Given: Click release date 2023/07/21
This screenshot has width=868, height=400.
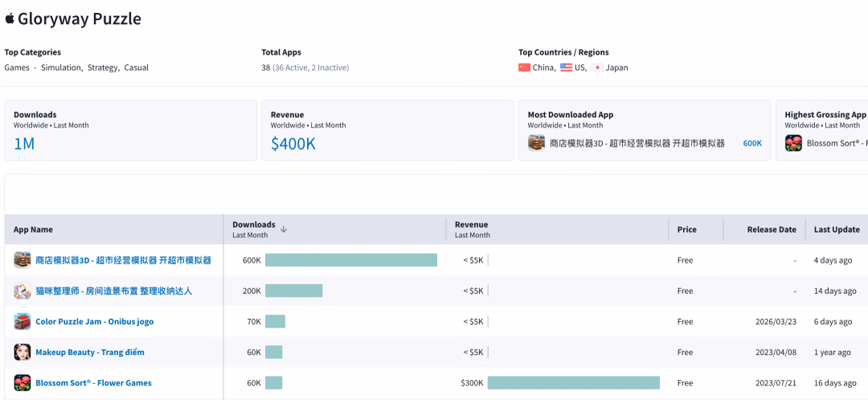Looking at the screenshot, I should click(x=776, y=383).
